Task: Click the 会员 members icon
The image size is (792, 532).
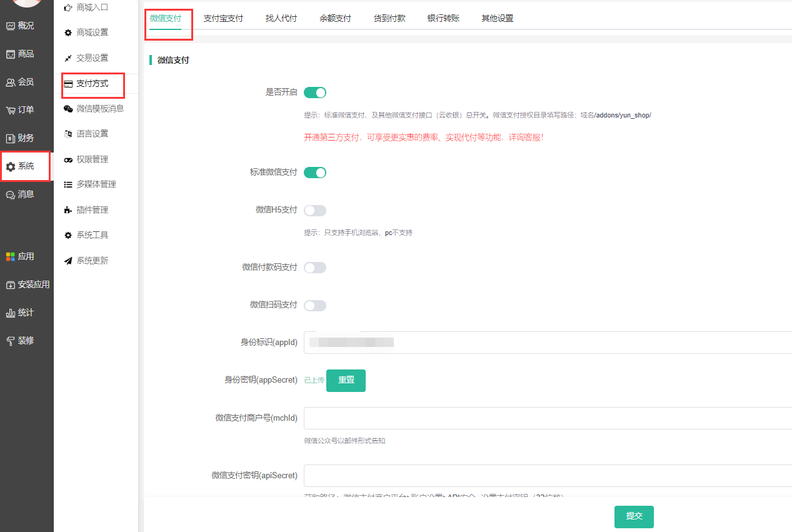Action: click(x=11, y=82)
